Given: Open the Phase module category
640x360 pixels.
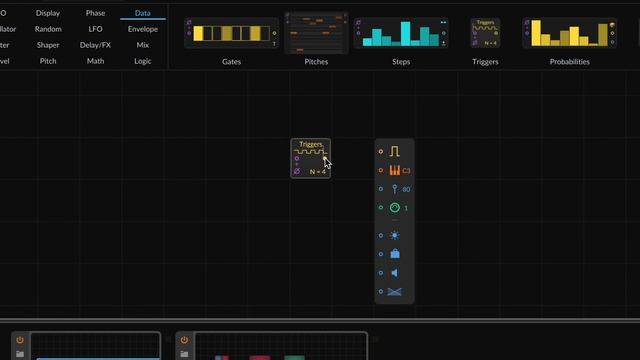Looking at the screenshot, I should click(x=95, y=13).
